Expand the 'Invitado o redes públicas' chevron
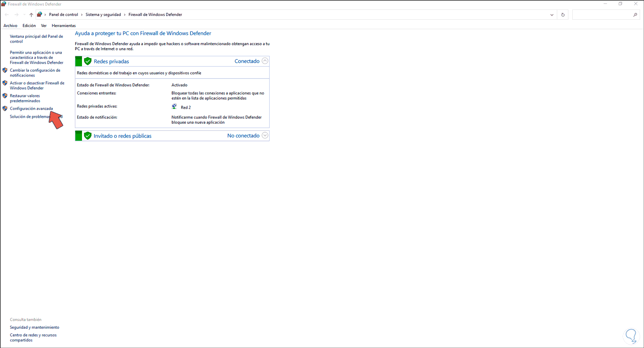Viewport: 644px width, 348px height. (x=265, y=135)
